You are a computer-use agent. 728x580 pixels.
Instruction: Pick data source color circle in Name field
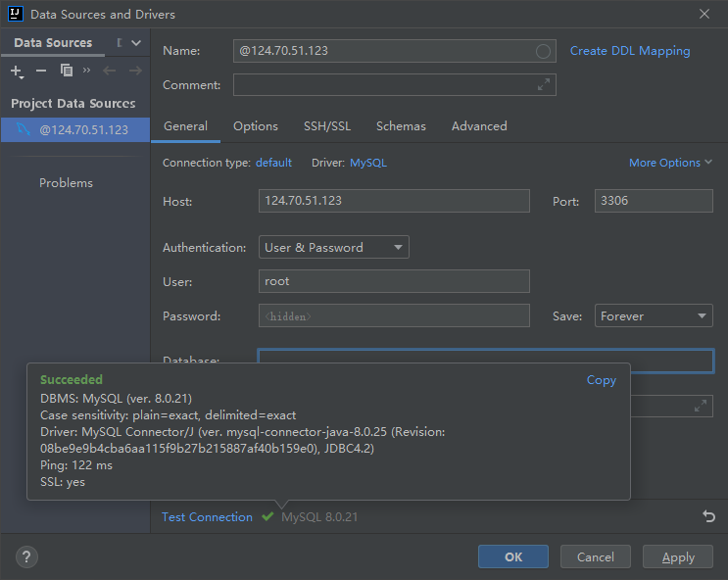point(543,51)
